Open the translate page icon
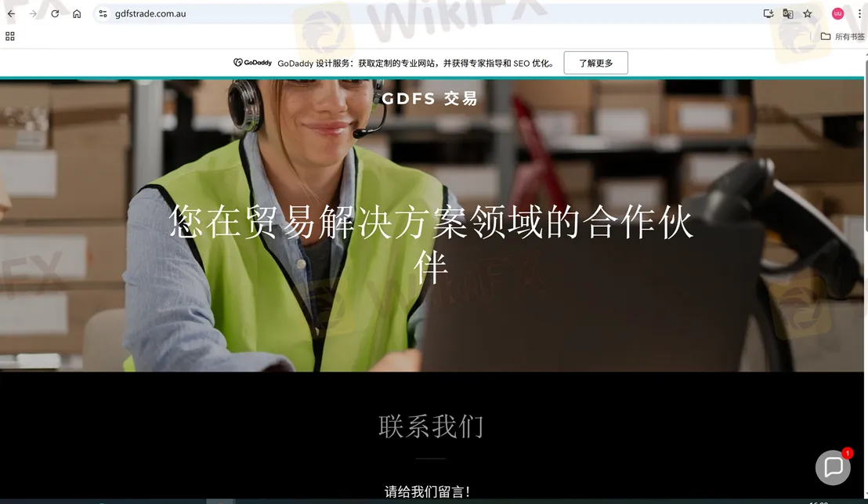Screen dimensions: 868x504 (x=788, y=14)
